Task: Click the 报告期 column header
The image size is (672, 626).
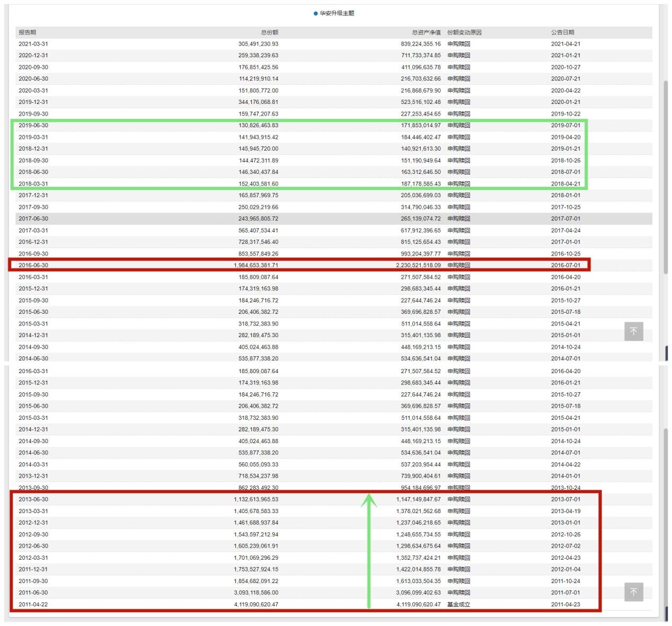Action: click(28, 32)
